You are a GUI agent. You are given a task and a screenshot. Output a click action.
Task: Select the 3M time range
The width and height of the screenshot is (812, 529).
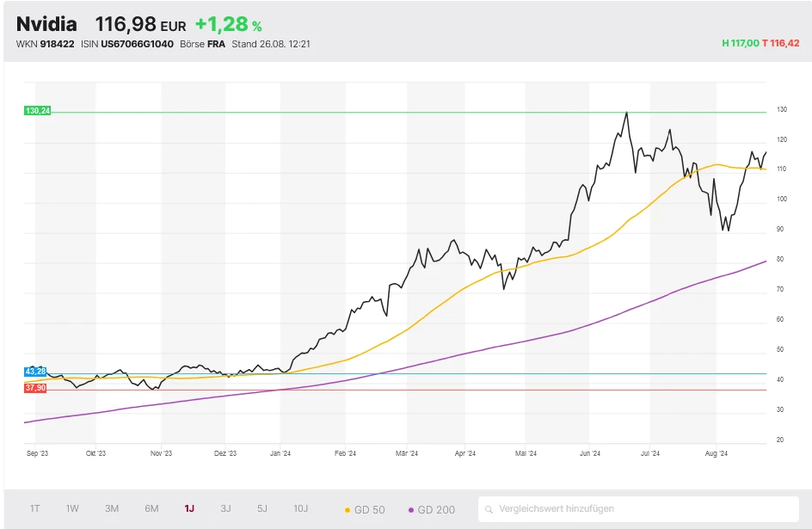point(112,508)
